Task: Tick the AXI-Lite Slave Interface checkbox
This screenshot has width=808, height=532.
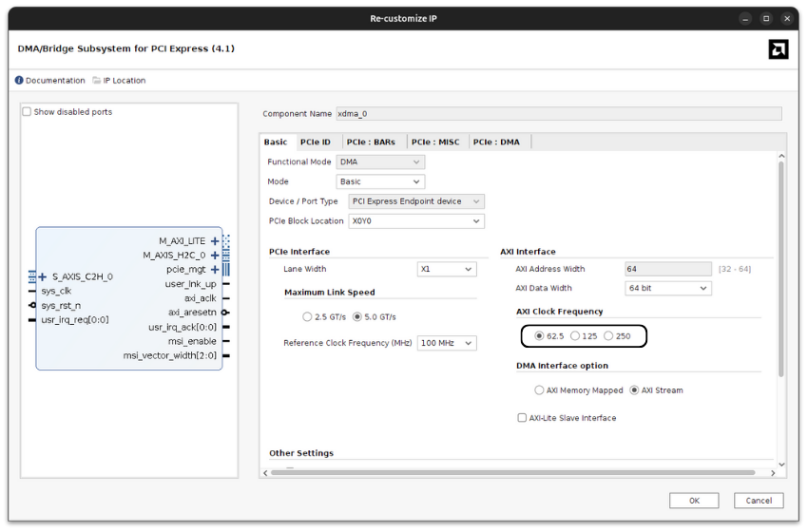Action: click(x=522, y=418)
